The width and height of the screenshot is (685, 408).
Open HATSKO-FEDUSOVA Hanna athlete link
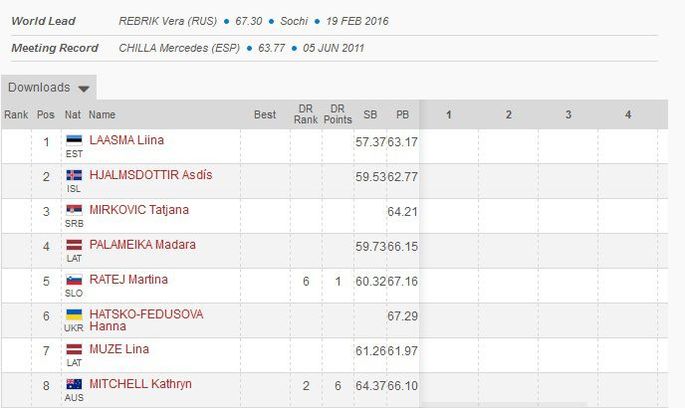(x=146, y=320)
